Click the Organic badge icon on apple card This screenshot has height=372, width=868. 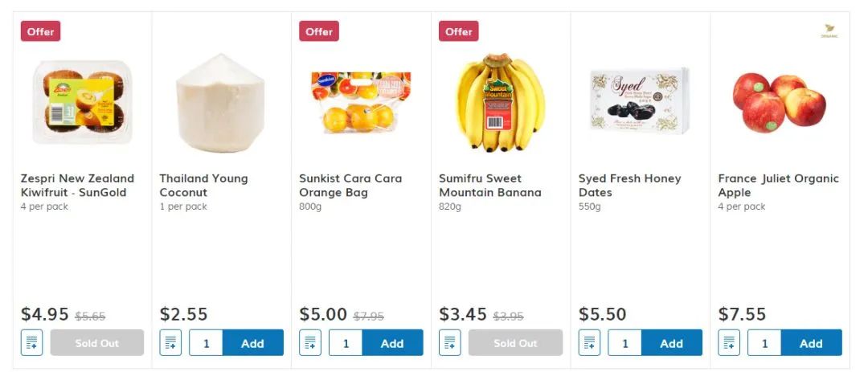click(829, 32)
